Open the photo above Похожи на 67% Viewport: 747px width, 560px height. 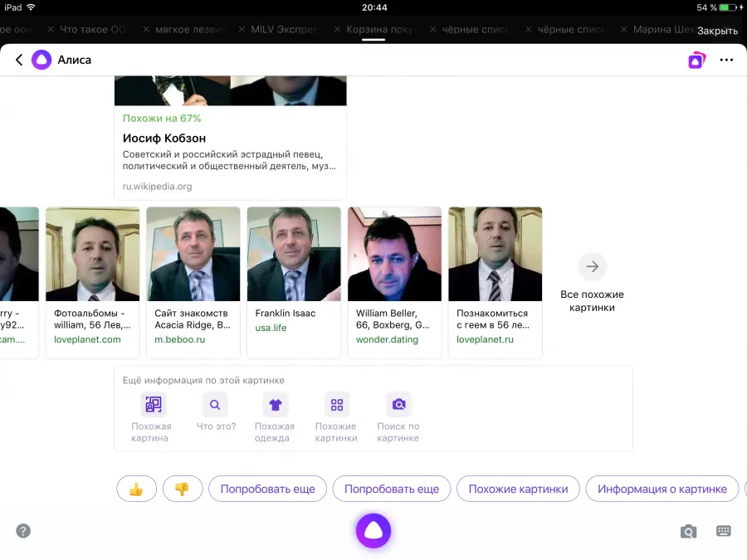click(231, 90)
